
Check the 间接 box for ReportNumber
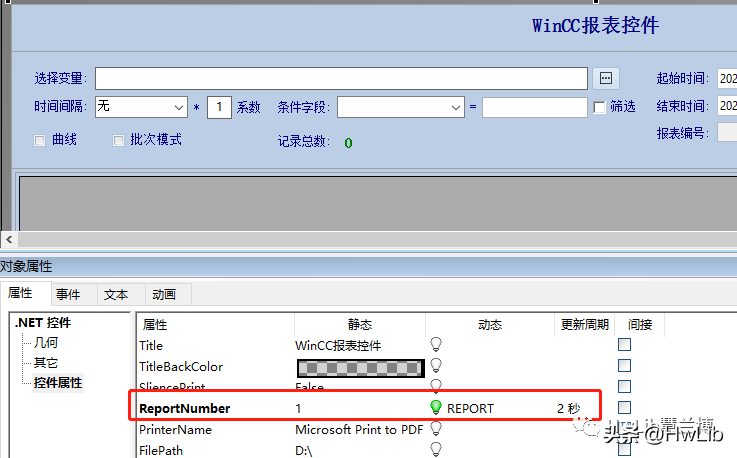pos(624,408)
